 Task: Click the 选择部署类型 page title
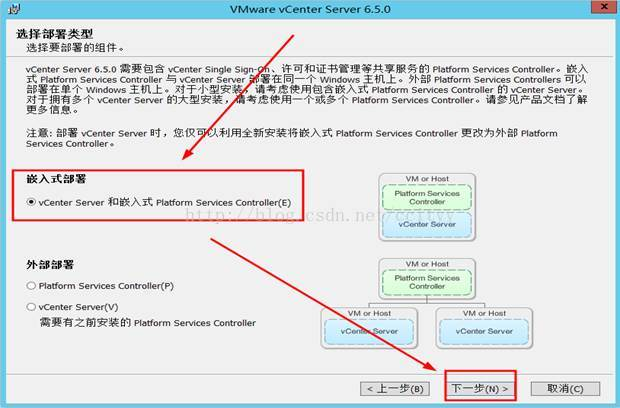point(55,34)
